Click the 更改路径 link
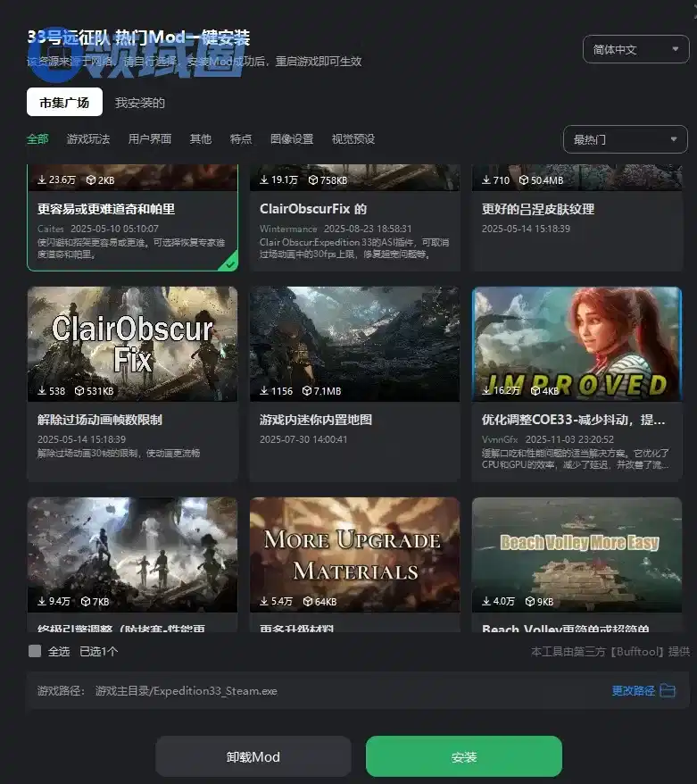This screenshot has height=784, width=697. (634, 690)
